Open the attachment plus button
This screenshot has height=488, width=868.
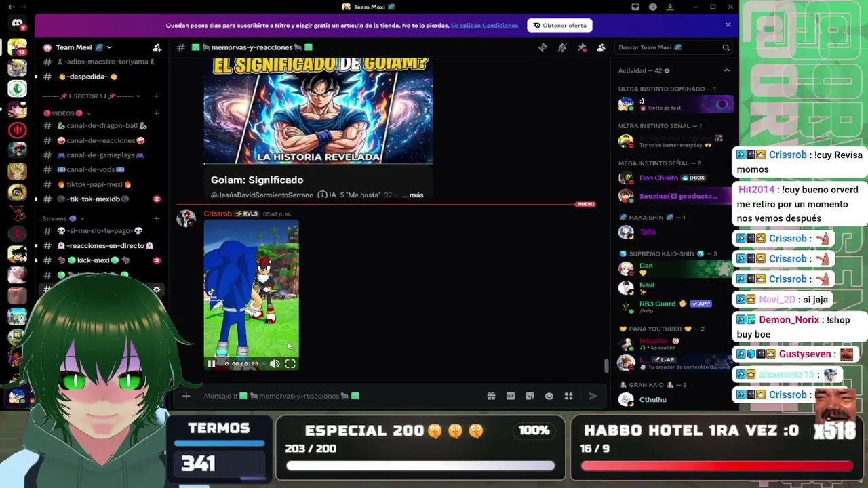click(186, 396)
